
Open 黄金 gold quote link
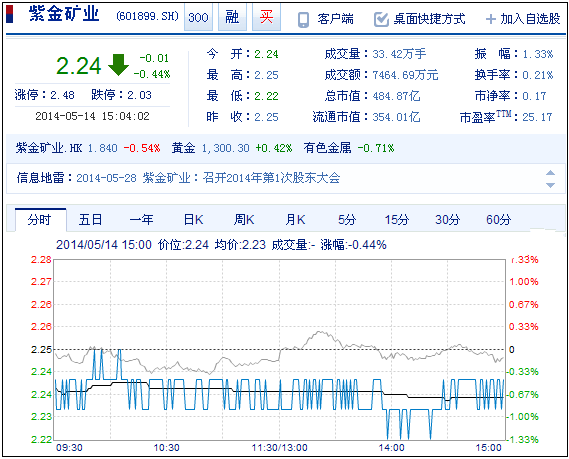(x=183, y=148)
